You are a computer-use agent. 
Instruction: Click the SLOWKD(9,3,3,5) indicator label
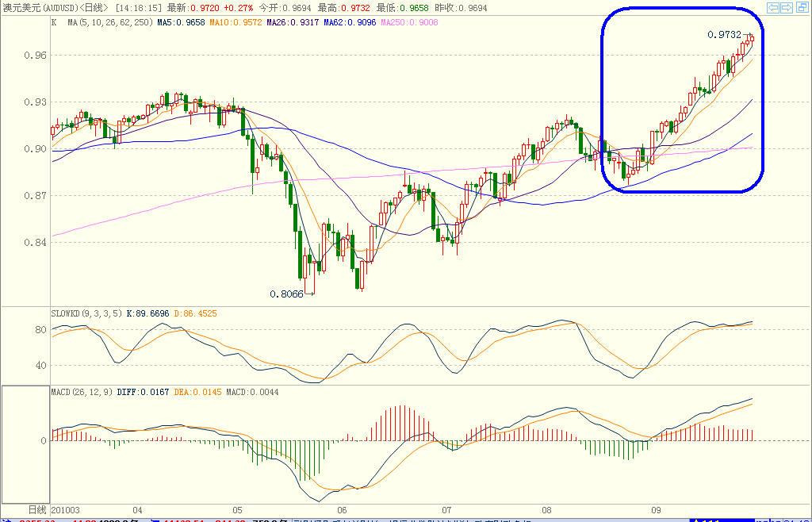pos(87,313)
